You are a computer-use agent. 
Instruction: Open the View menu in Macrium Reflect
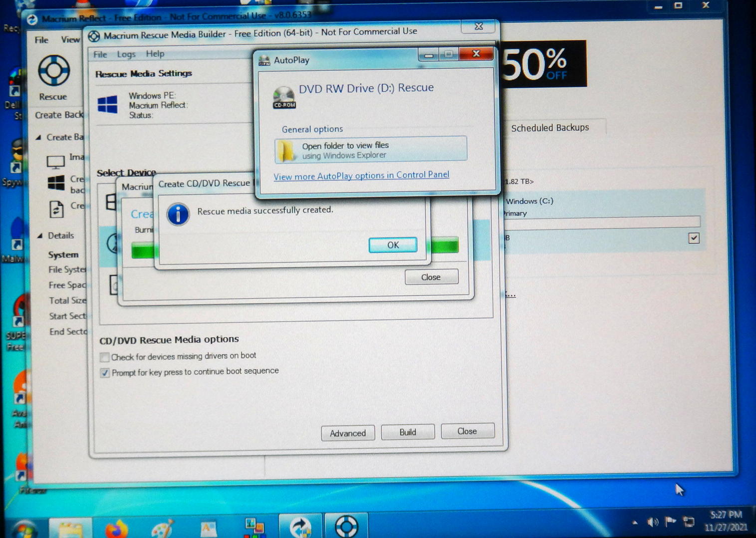click(70, 39)
